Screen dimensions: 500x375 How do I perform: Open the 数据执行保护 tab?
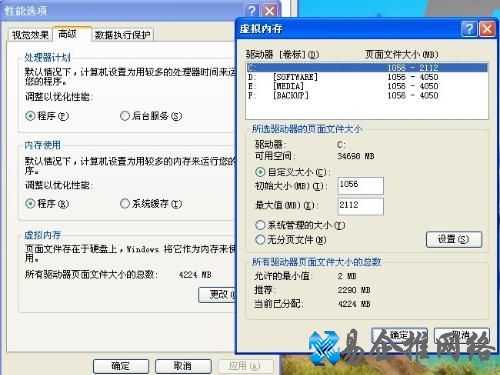click(x=122, y=35)
